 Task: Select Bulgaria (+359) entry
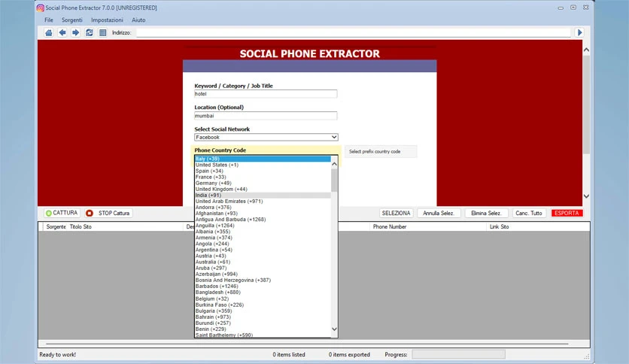click(263, 311)
